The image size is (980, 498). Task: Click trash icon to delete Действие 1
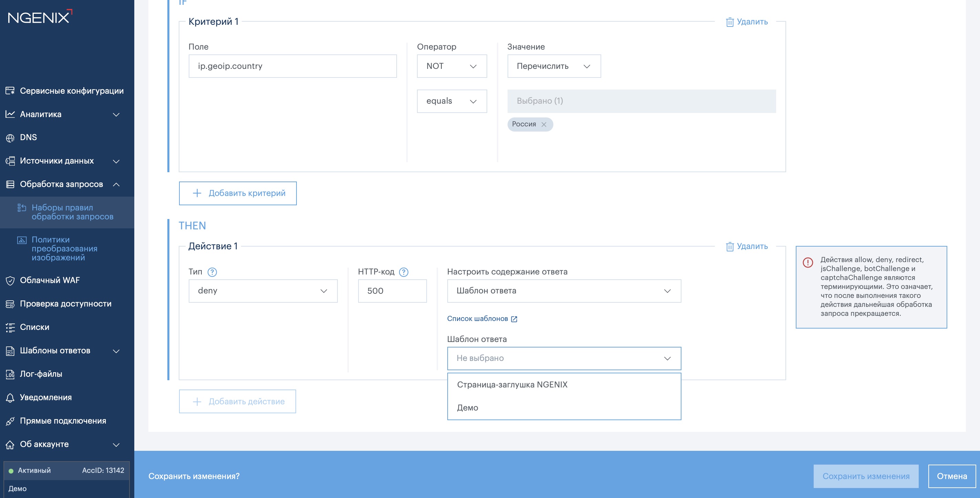[x=729, y=247]
